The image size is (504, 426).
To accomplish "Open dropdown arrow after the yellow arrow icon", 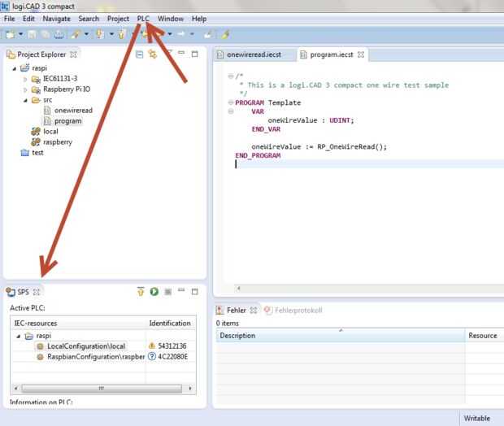I will pyautogui.click(x=111, y=34).
